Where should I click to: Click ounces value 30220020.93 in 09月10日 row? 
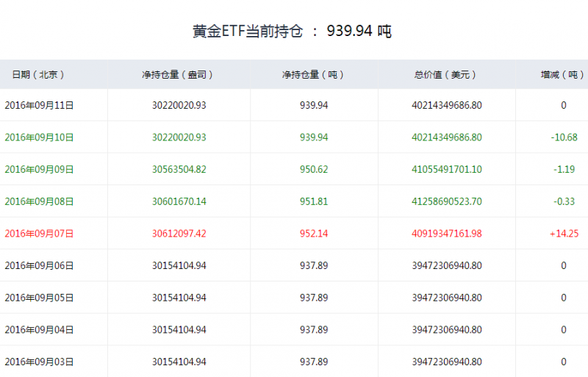179,137
